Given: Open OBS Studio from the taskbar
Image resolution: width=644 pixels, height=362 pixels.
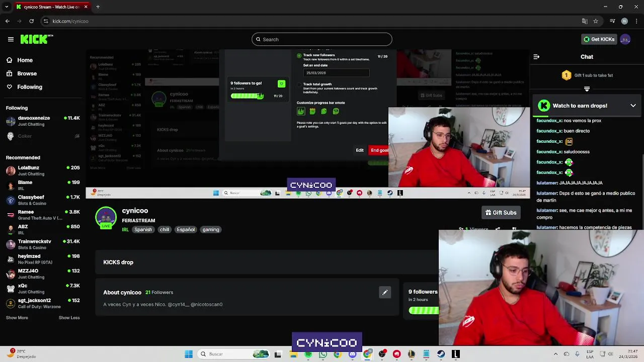Looking at the screenshot, I should 382,354.
